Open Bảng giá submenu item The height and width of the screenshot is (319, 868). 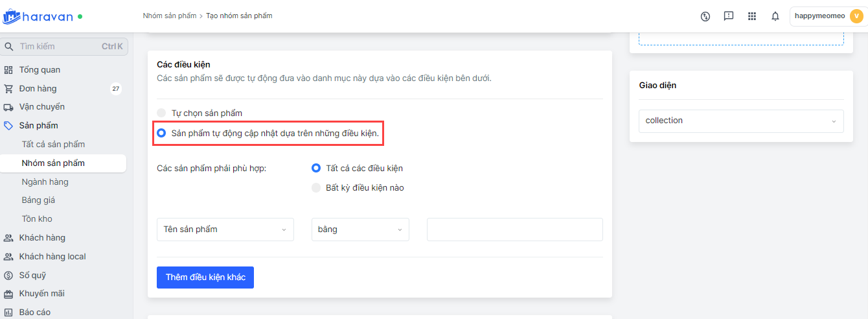(38, 200)
